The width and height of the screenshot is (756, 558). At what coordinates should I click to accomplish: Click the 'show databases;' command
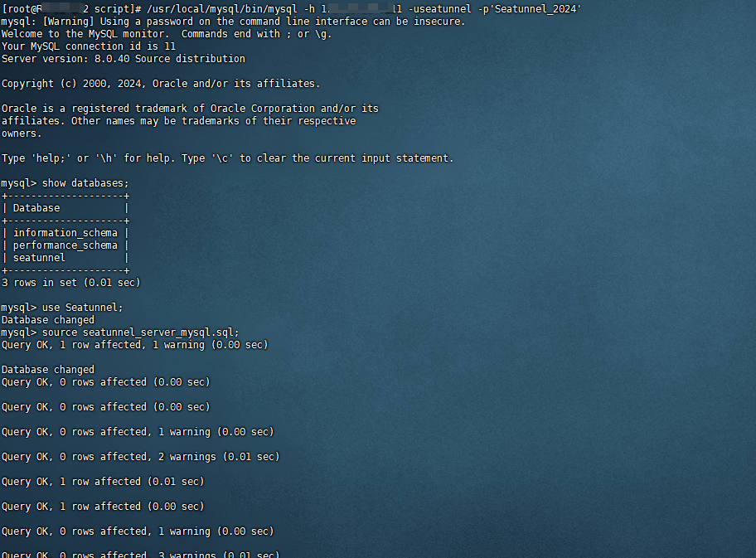(x=86, y=183)
